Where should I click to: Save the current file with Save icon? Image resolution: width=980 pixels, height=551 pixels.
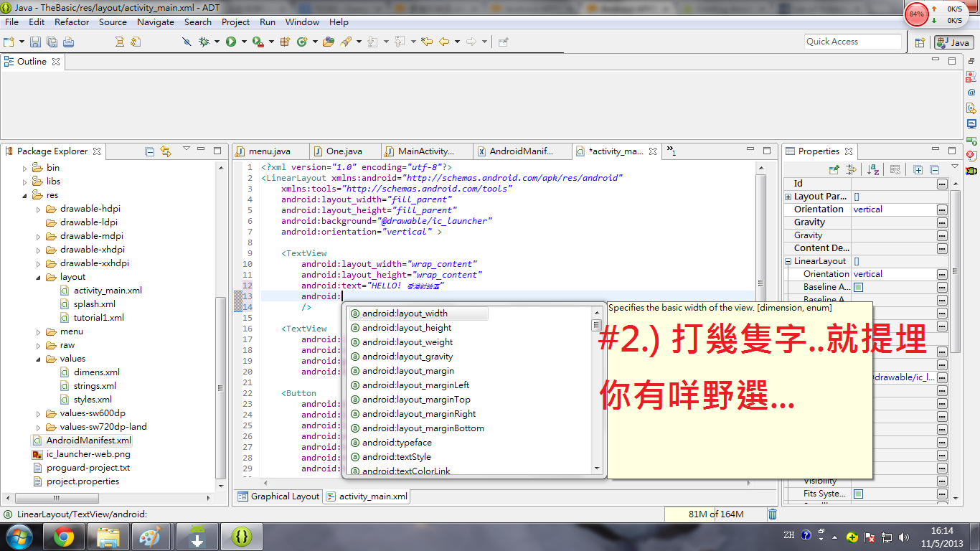click(x=35, y=42)
